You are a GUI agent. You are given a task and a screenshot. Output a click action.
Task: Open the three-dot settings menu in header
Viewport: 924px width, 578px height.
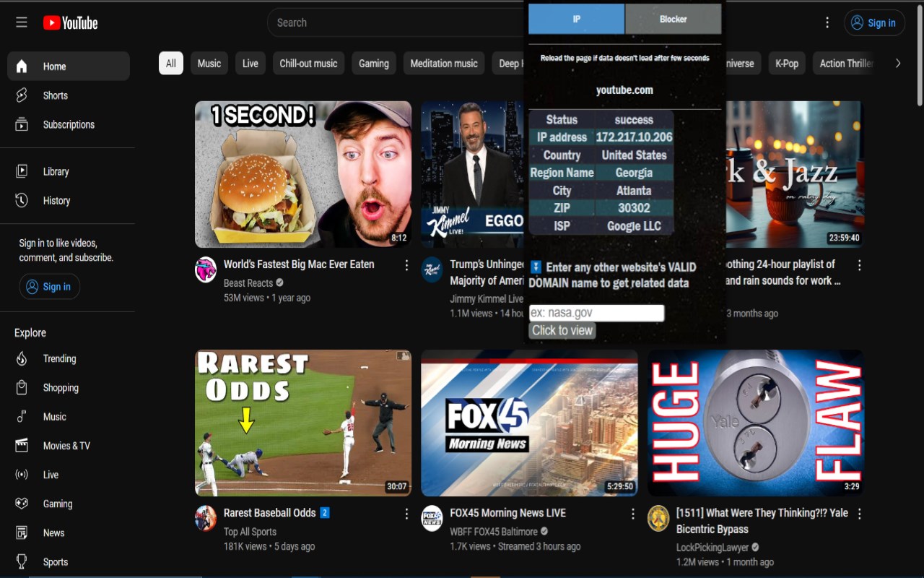coord(827,22)
